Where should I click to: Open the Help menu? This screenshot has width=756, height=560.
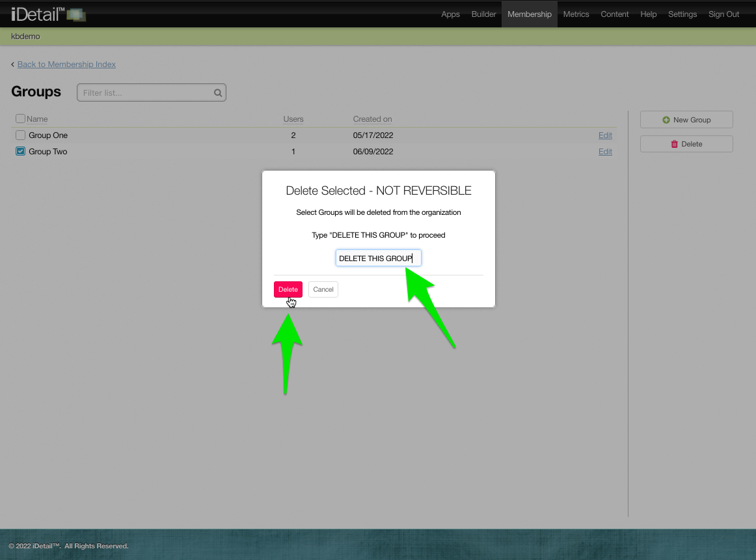tap(649, 14)
